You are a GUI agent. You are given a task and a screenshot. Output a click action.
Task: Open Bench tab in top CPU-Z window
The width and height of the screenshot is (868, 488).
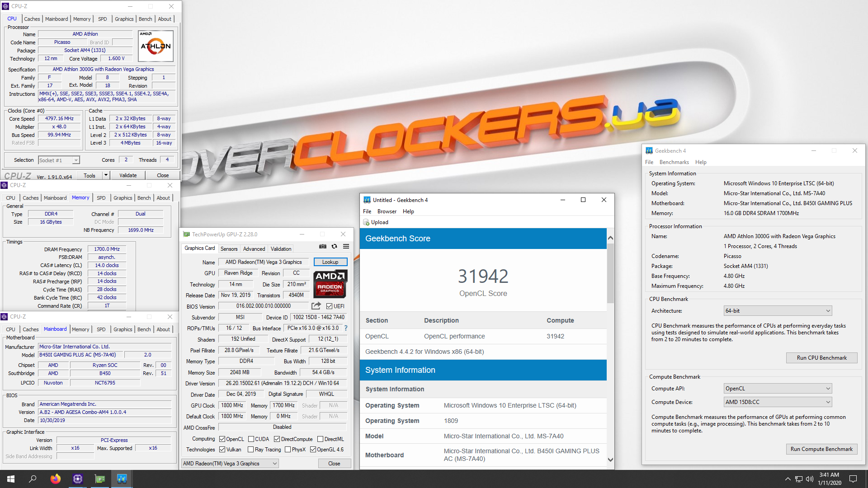(x=145, y=19)
